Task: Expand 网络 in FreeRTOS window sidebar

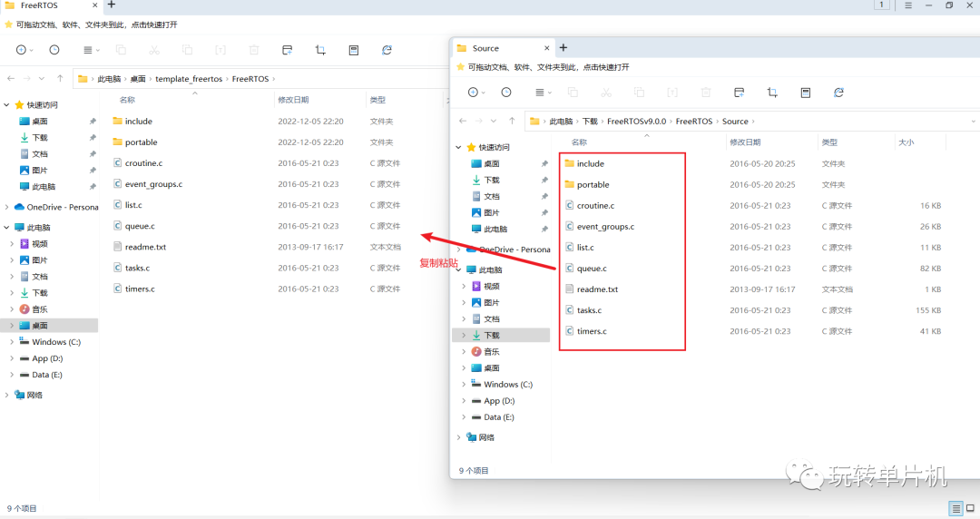Action: [7, 396]
